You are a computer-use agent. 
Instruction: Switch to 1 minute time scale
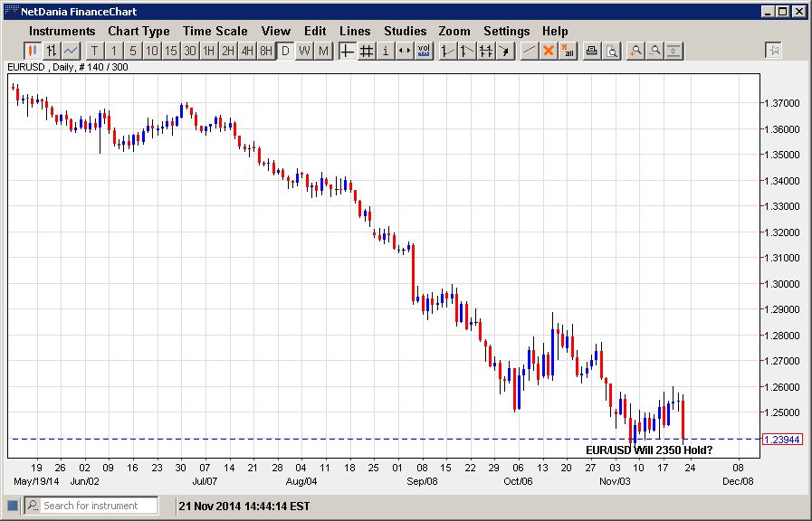coord(113,51)
